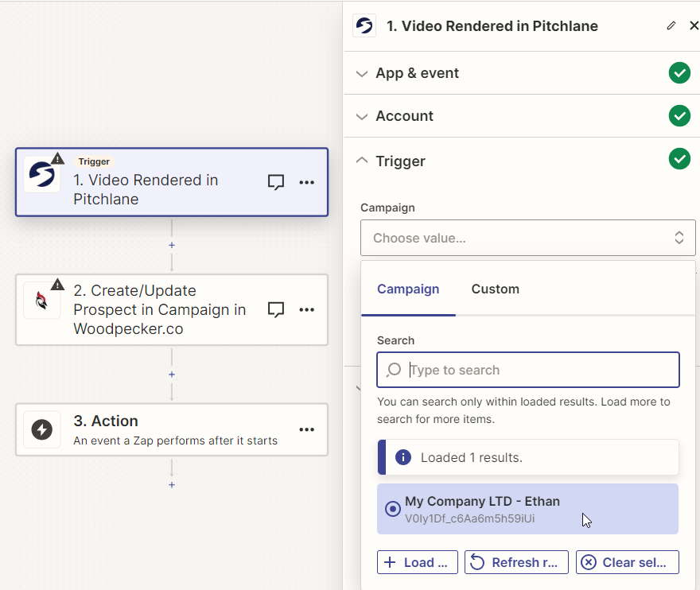The height and width of the screenshot is (590, 700).
Task: Click the Refresh records button
Action: pos(516,562)
